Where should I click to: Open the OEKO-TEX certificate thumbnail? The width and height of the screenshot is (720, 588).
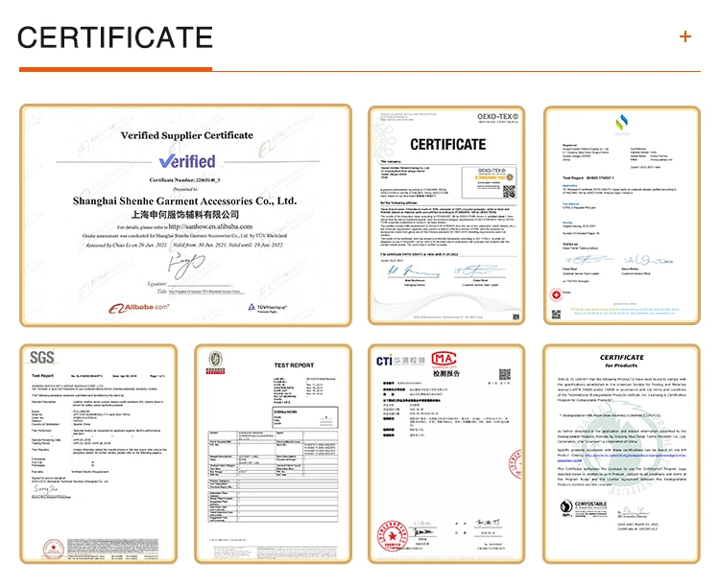(x=446, y=216)
